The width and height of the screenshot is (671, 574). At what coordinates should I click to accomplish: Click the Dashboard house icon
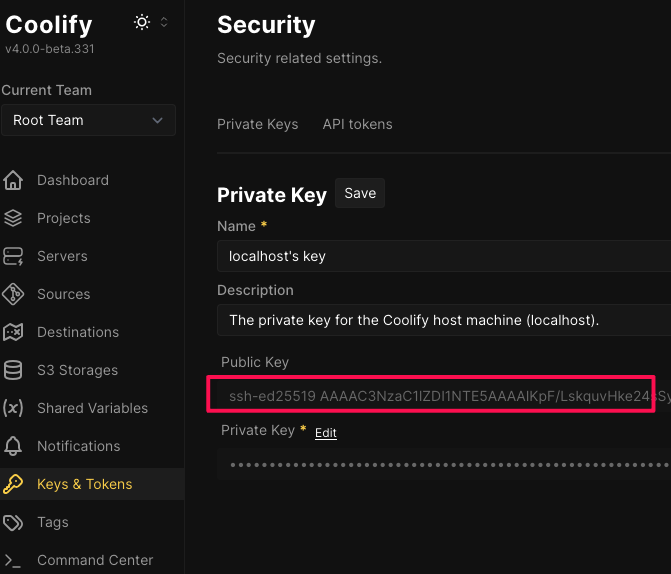coord(13,180)
